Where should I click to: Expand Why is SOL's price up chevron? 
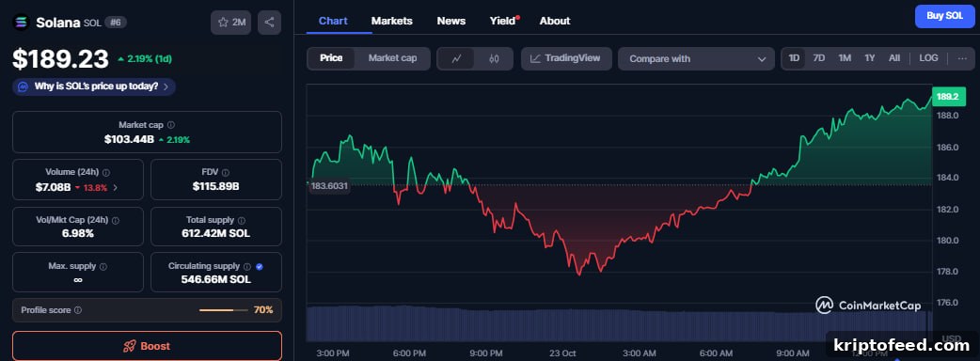pos(166,86)
